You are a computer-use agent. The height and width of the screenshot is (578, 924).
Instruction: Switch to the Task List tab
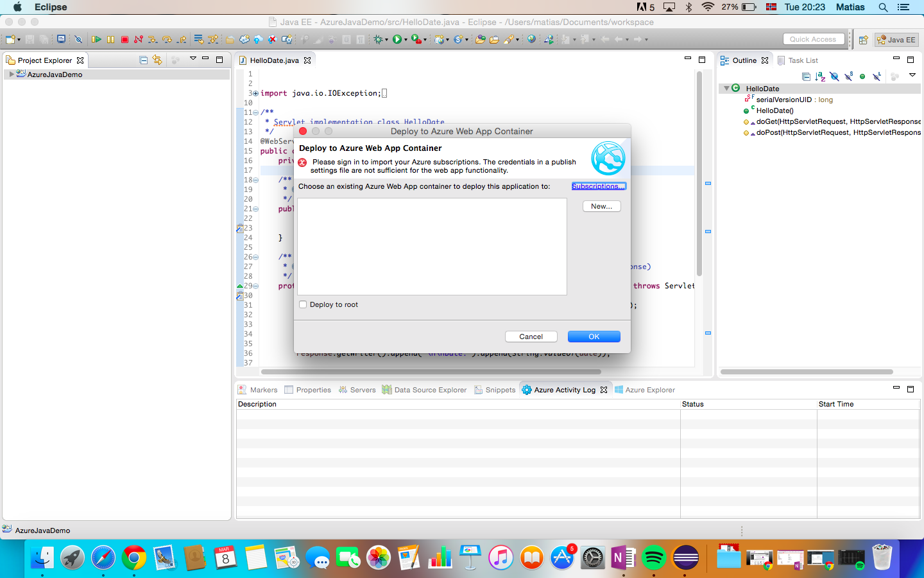pos(798,60)
